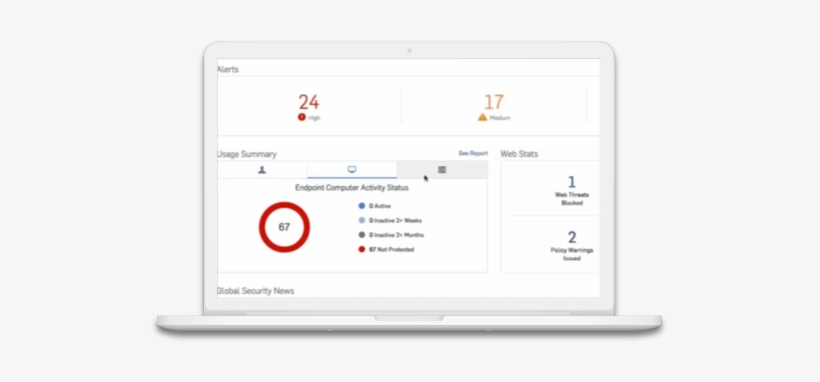Click the blue Active legend dot
Image resolution: width=820 pixels, height=382 pixels.
361,206
